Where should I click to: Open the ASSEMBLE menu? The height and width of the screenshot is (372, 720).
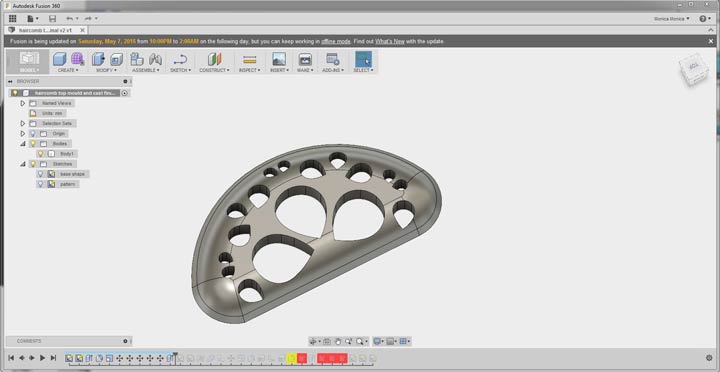[146, 70]
